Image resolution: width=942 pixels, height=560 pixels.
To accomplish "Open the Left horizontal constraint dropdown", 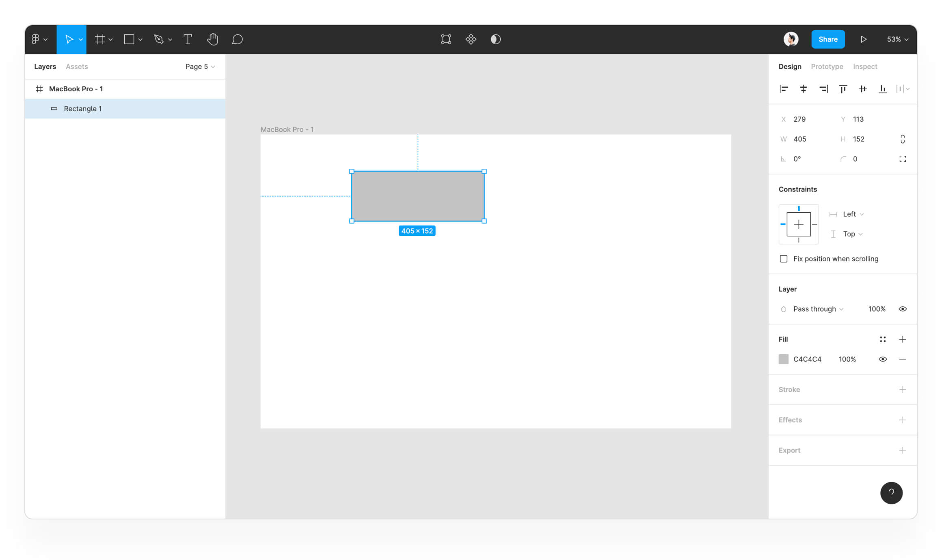I will 853,214.
